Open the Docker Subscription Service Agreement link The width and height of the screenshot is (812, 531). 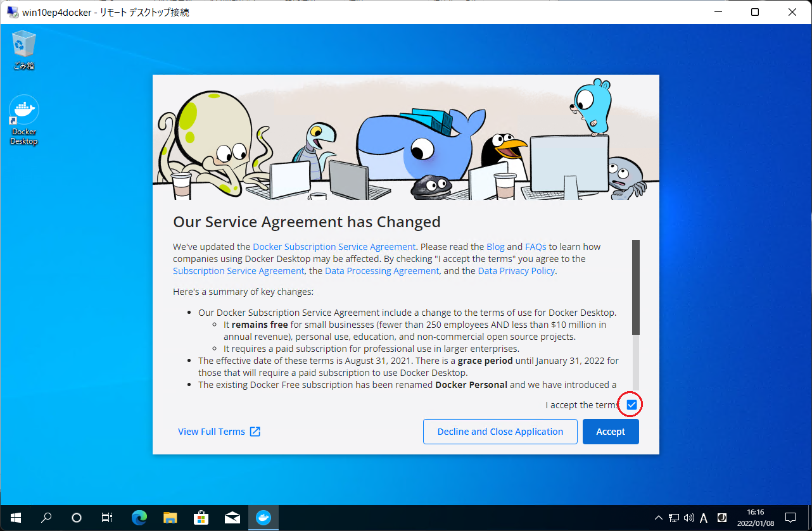334,247
